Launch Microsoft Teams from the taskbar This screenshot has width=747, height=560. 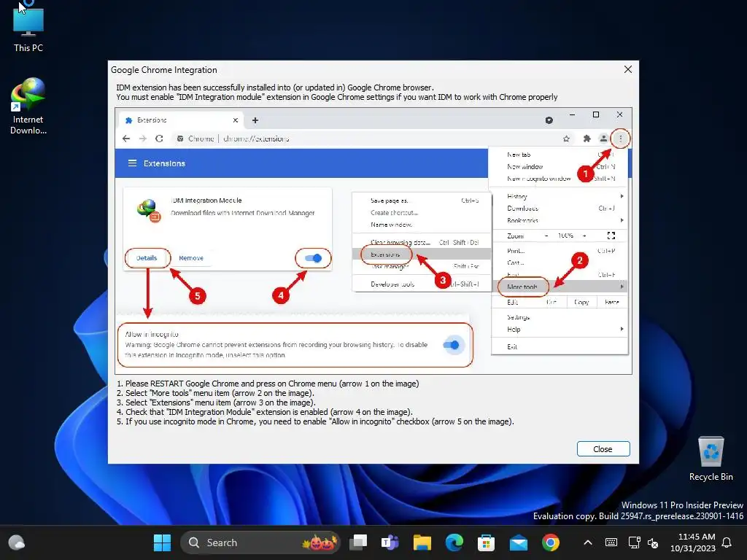click(390, 542)
